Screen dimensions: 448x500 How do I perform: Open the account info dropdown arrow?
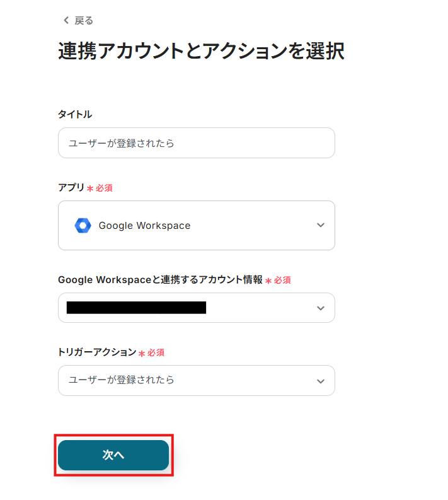[x=321, y=308]
